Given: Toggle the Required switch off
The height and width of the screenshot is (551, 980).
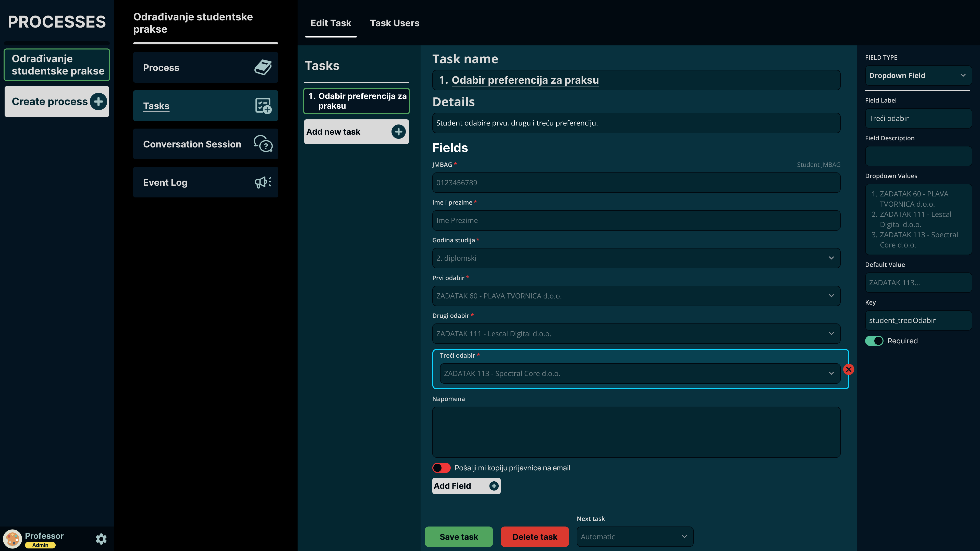Looking at the screenshot, I should tap(874, 341).
